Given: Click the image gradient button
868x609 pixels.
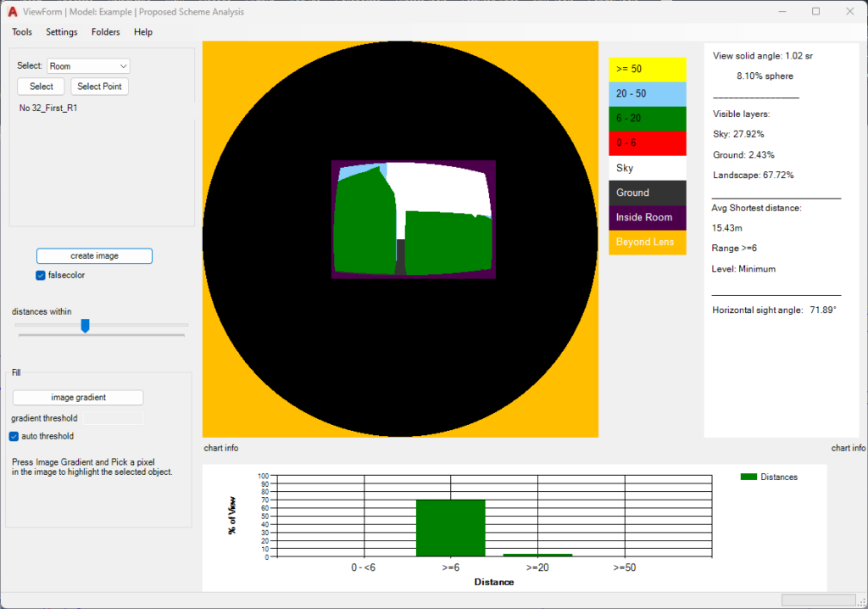Looking at the screenshot, I should pyautogui.click(x=78, y=398).
